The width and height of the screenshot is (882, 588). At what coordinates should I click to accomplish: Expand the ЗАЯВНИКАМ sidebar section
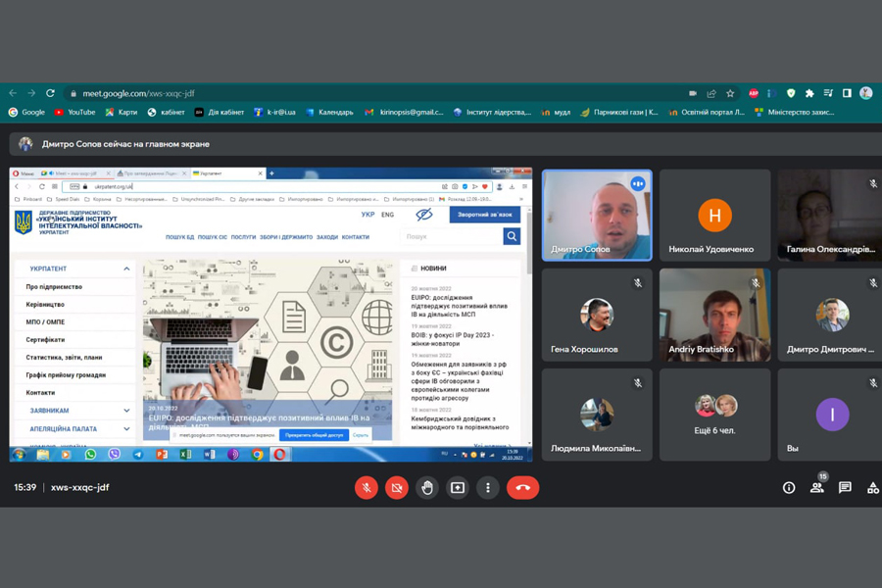coord(126,411)
